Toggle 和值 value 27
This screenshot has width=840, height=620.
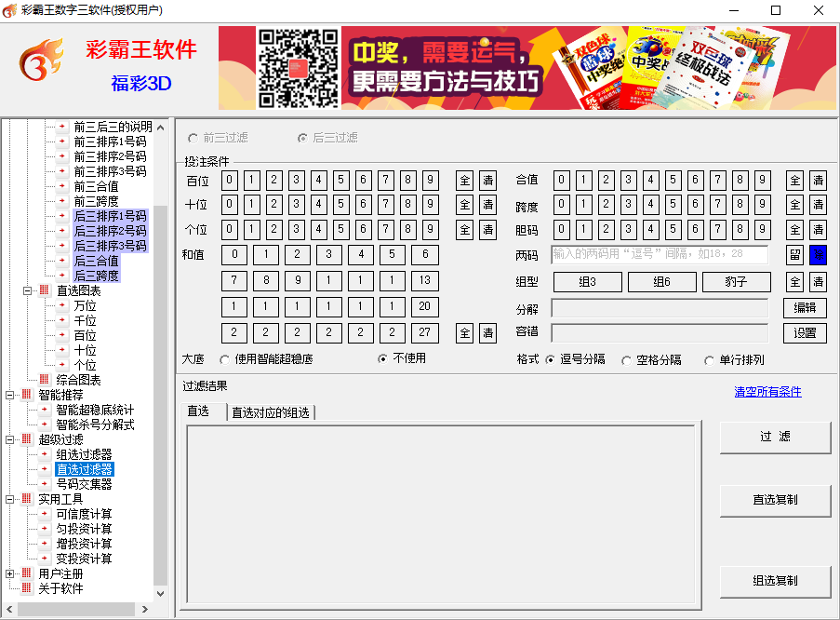point(425,332)
